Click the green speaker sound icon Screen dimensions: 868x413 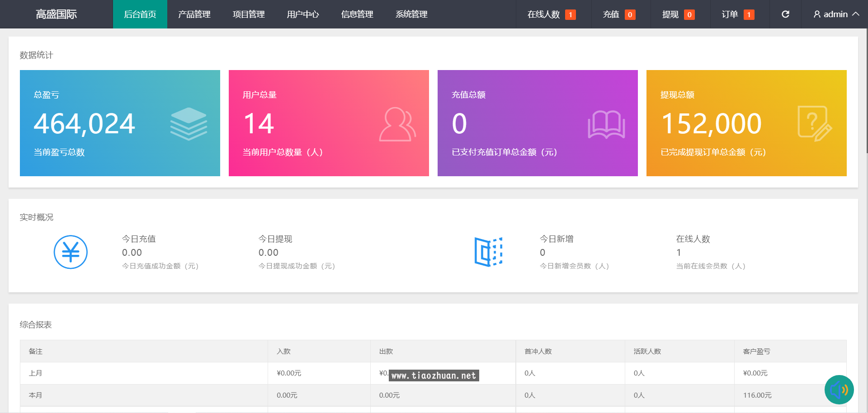[839, 390]
